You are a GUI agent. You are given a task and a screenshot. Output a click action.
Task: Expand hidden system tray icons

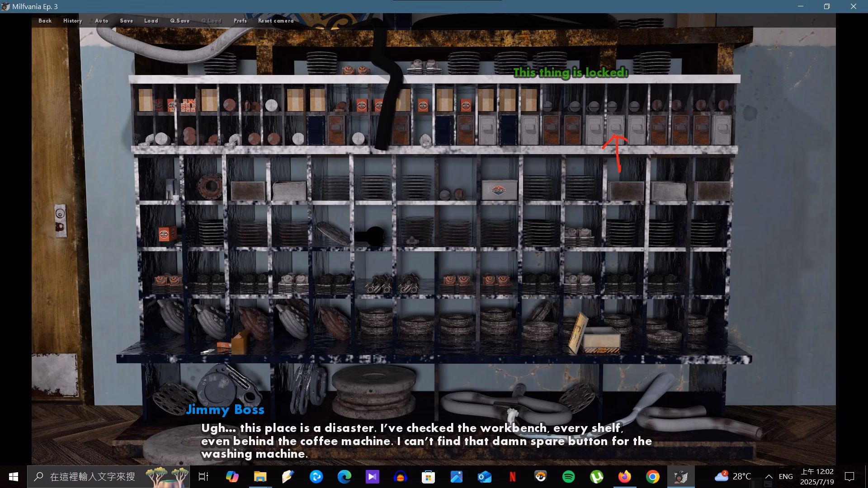click(x=769, y=477)
